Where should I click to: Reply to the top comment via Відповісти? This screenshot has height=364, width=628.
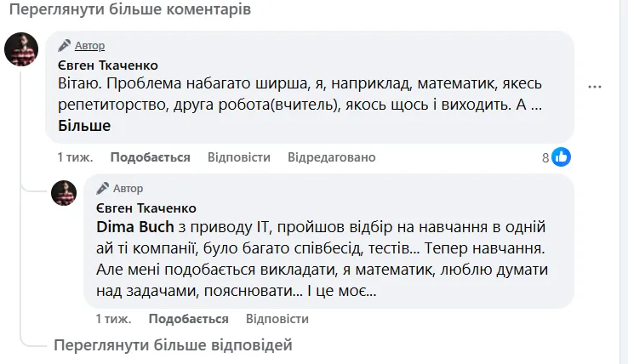pos(239,157)
